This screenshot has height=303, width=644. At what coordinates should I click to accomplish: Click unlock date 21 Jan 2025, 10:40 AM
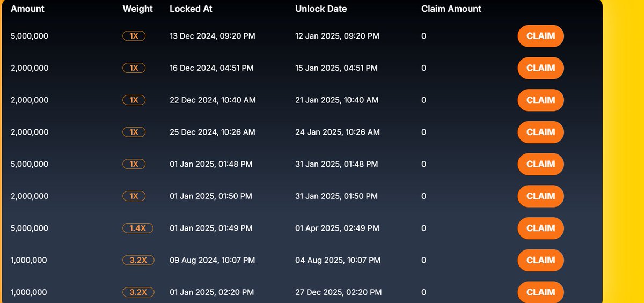pyautogui.click(x=337, y=100)
